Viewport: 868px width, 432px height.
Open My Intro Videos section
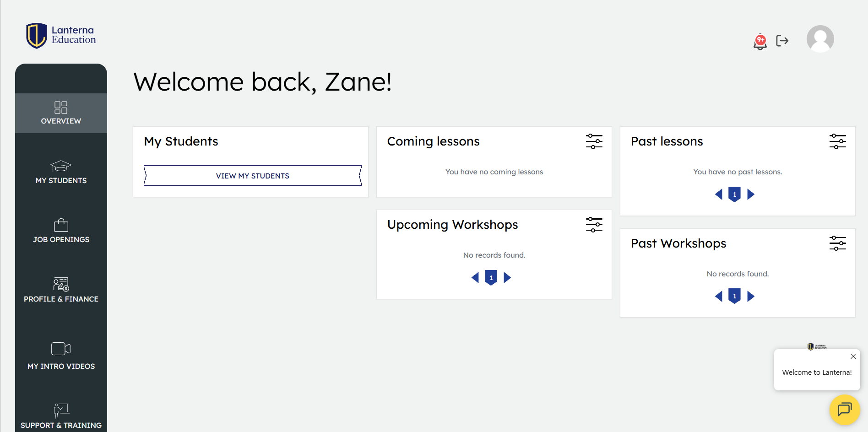point(61,356)
